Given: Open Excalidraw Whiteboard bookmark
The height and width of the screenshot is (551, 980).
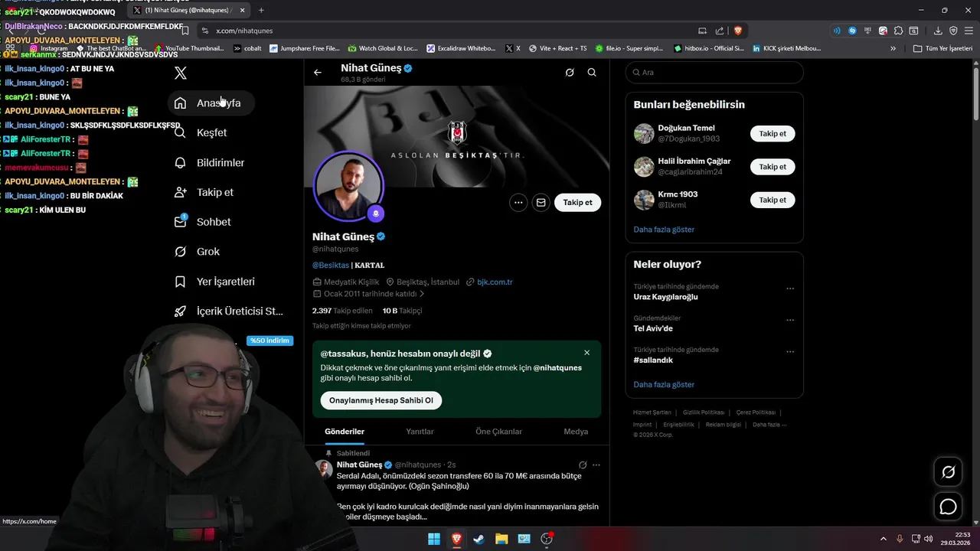Looking at the screenshot, I should 462,48.
